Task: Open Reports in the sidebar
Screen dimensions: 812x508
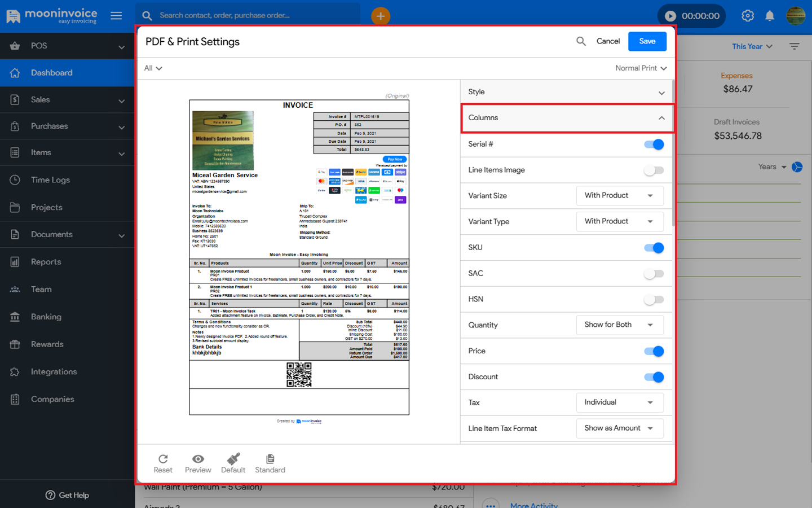Action: coord(46,262)
